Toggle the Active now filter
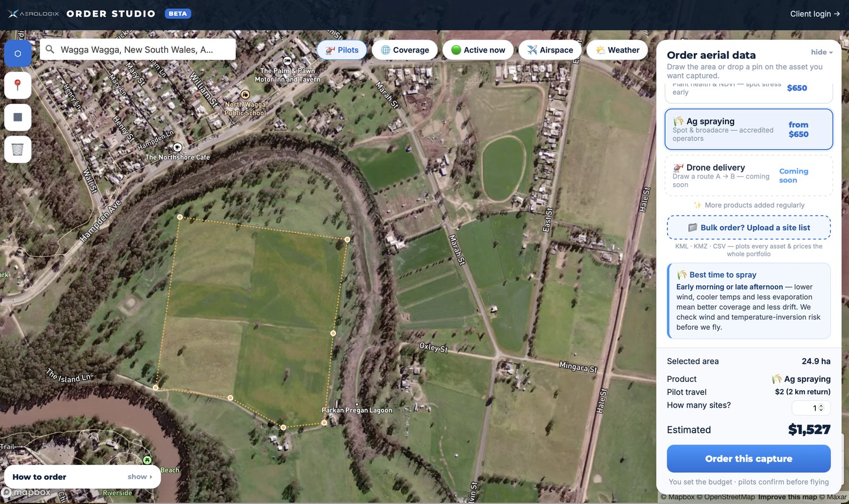The width and height of the screenshot is (849, 504). coord(478,50)
